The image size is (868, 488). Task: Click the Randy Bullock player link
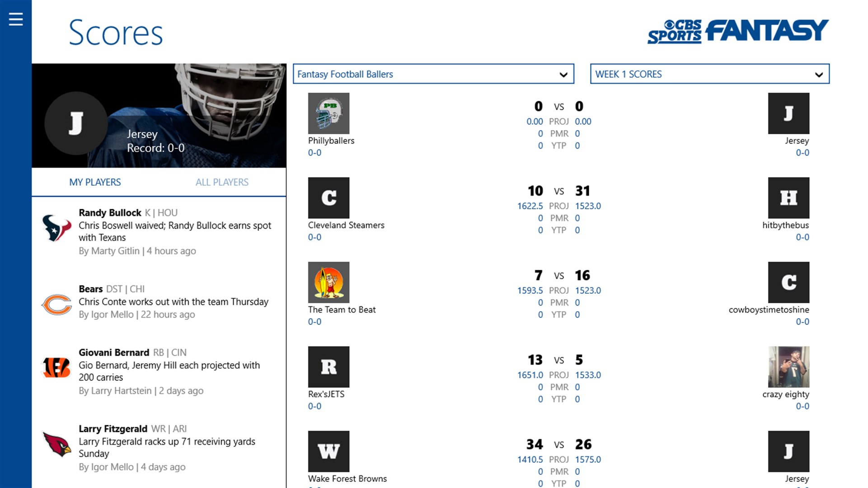pyautogui.click(x=110, y=211)
